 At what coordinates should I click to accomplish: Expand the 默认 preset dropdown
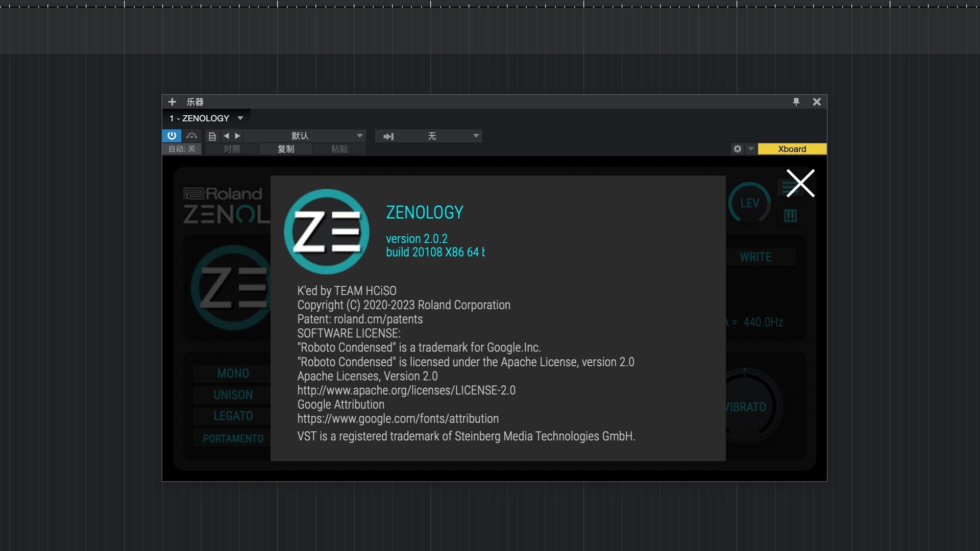359,136
